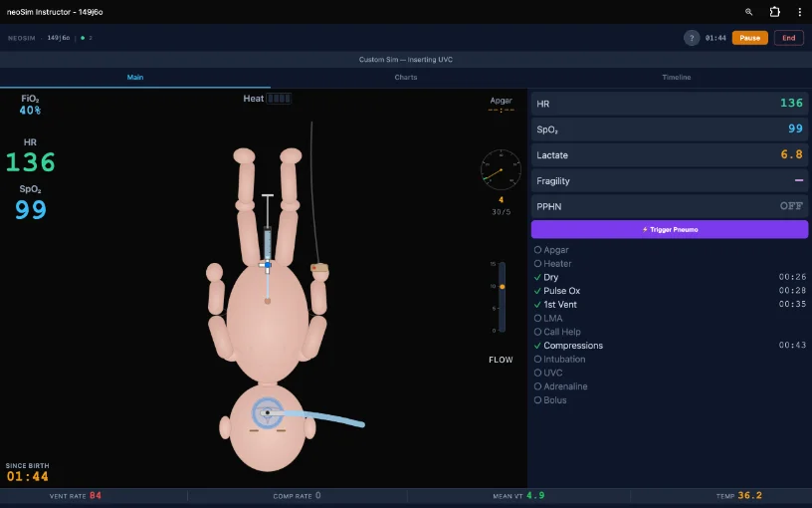The image size is (812, 508).
Task: Click the pressure gauge dial
Action: [501, 169]
